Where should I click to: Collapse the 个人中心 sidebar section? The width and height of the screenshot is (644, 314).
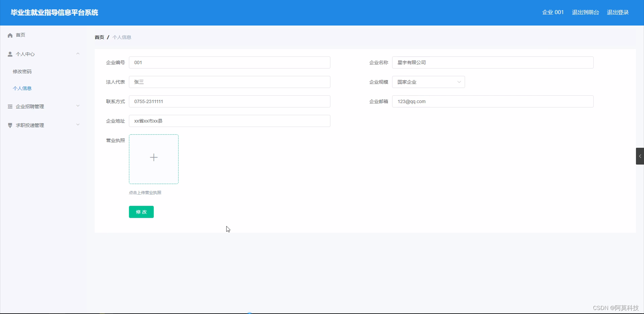[78, 54]
